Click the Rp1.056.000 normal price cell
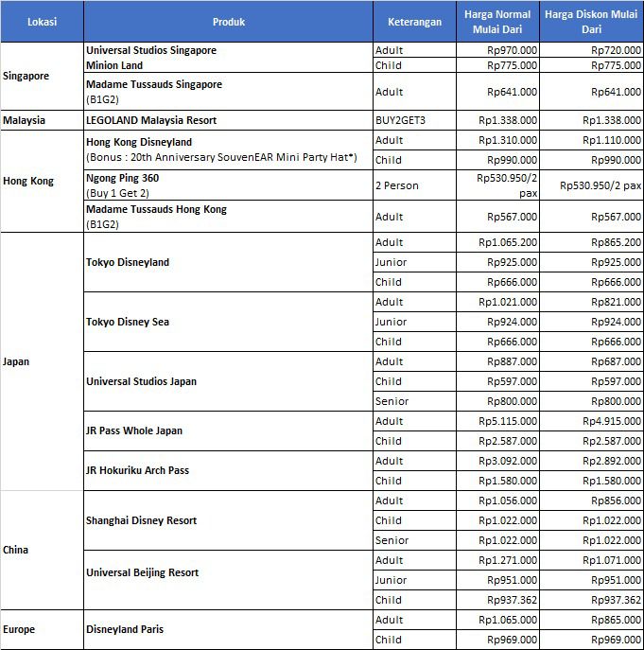This screenshot has height=650, width=644. click(497, 501)
